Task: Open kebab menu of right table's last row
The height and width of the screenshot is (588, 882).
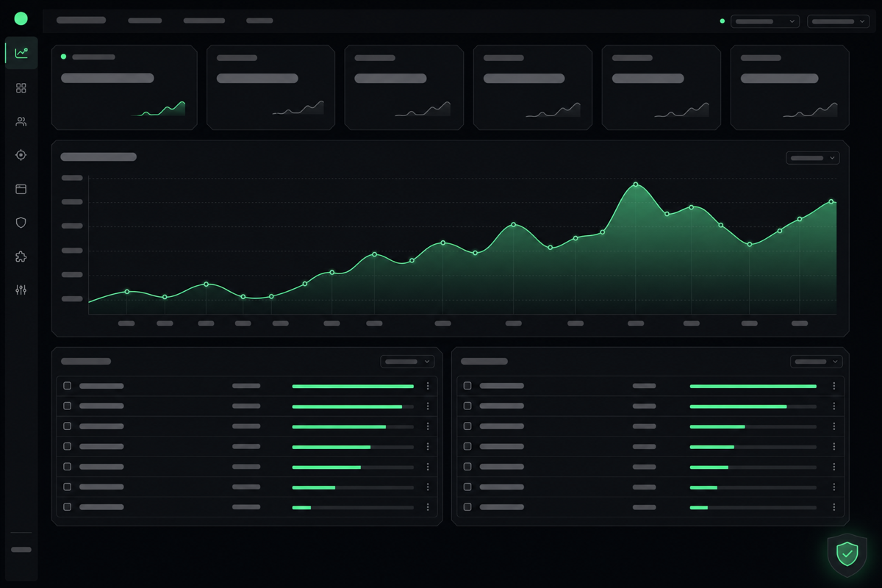Action: click(834, 507)
